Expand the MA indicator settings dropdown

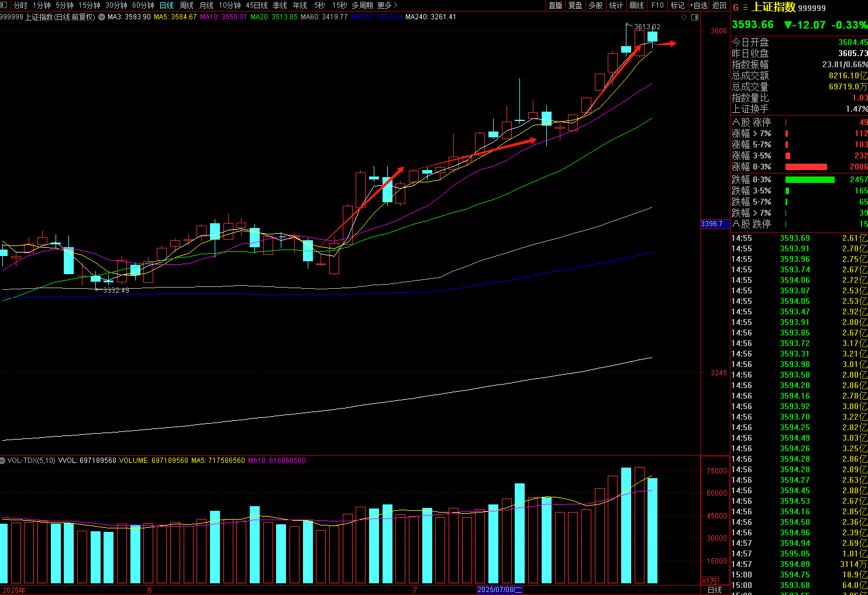click(x=102, y=17)
